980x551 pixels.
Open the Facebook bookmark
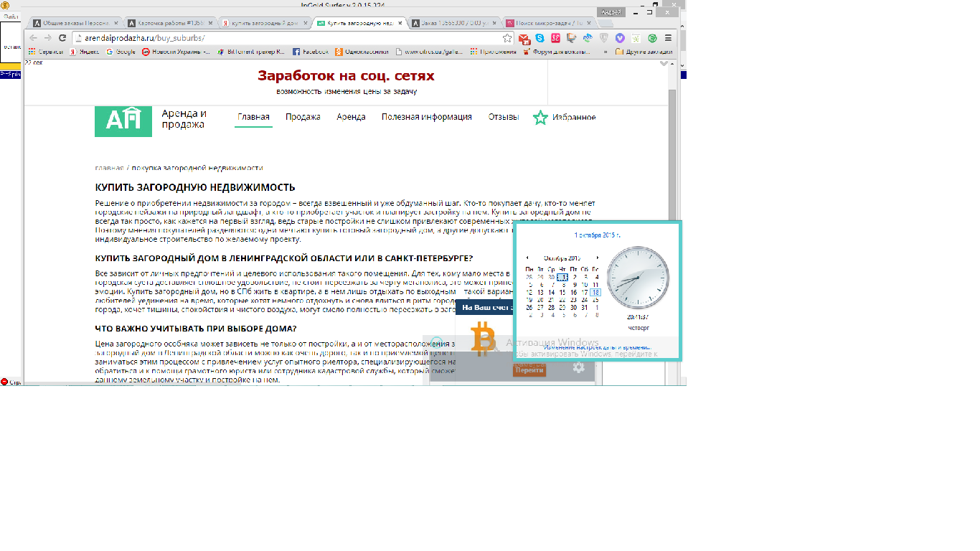(311, 52)
